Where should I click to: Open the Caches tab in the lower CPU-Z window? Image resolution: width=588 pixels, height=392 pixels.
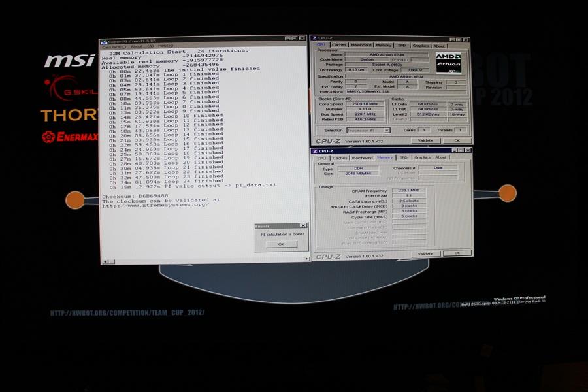click(x=340, y=158)
